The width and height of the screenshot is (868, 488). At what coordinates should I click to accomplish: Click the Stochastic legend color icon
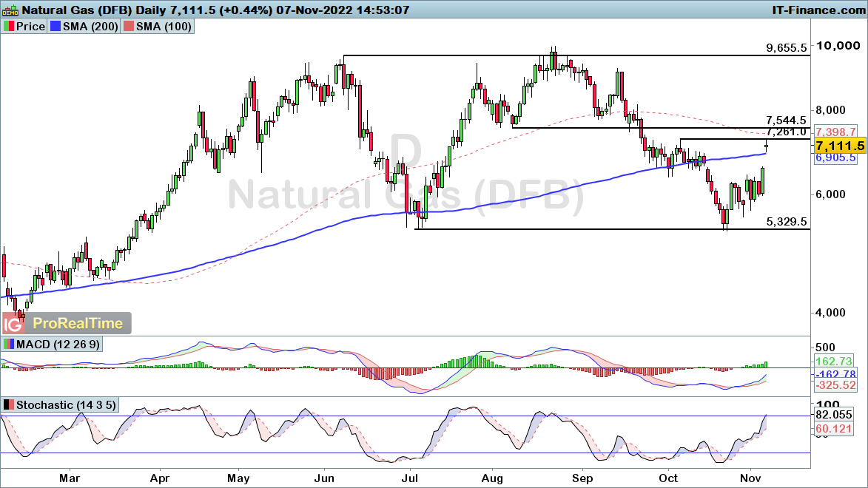pos(8,405)
